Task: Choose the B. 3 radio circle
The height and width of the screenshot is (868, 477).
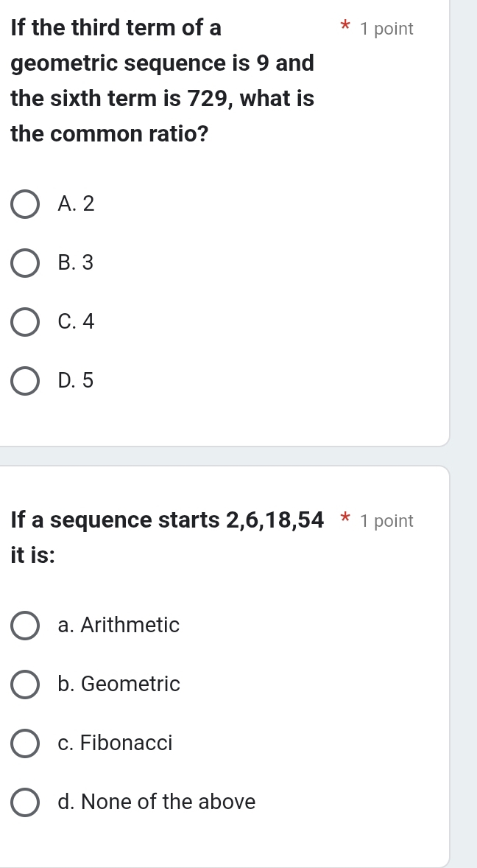Action: pos(26,264)
